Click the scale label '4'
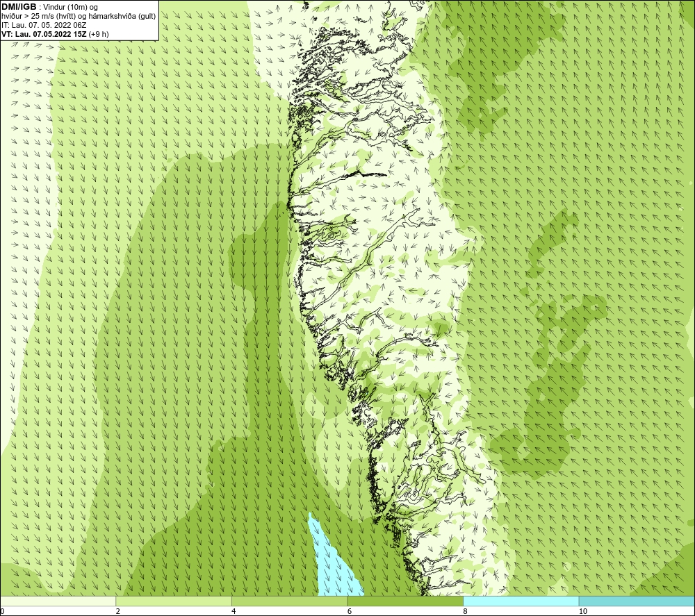Viewport: 695px width, 616px height. click(234, 611)
